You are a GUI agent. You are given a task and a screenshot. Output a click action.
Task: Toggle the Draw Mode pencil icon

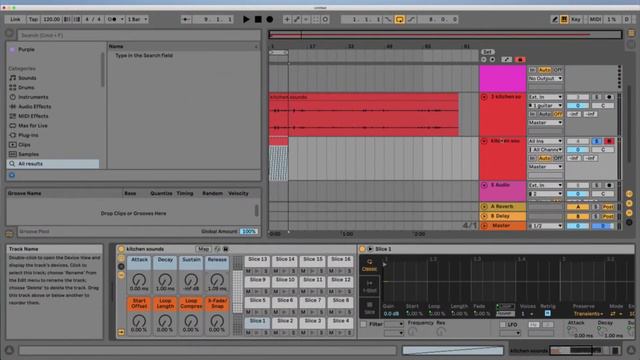[x=554, y=19]
